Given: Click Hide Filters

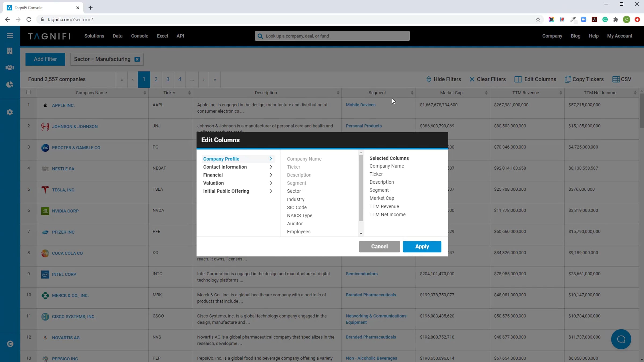Looking at the screenshot, I should click(x=444, y=79).
